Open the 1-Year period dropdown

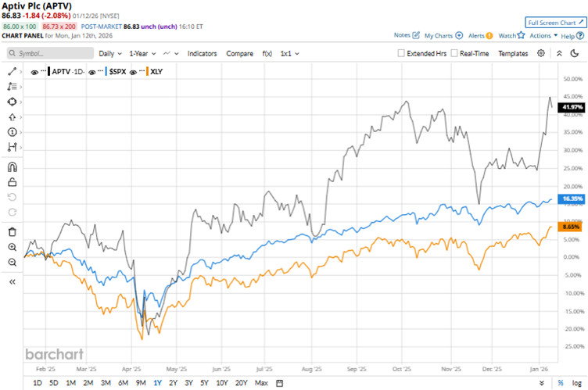[142, 54]
